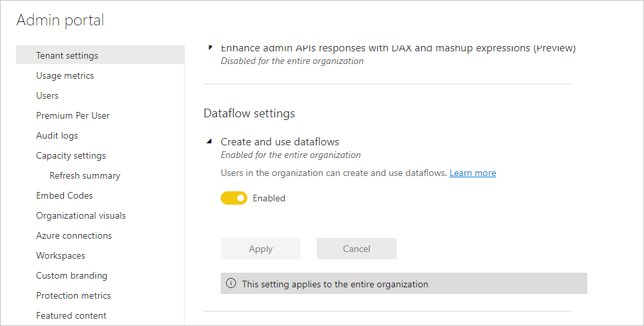Go to Organizational visuals
Viewport: 644px width, 326px height.
tap(81, 215)
